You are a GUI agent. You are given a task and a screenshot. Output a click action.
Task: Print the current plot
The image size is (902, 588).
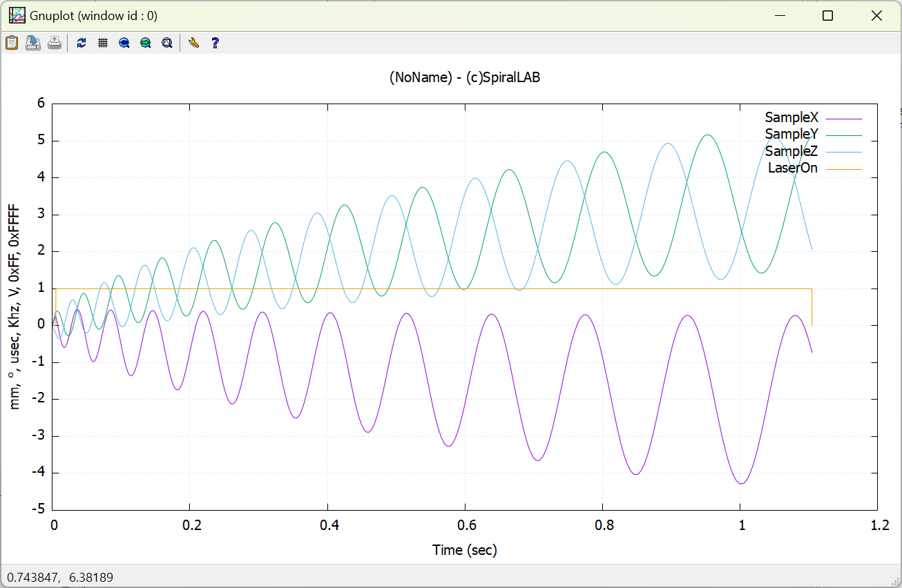[x=55, y=43]
